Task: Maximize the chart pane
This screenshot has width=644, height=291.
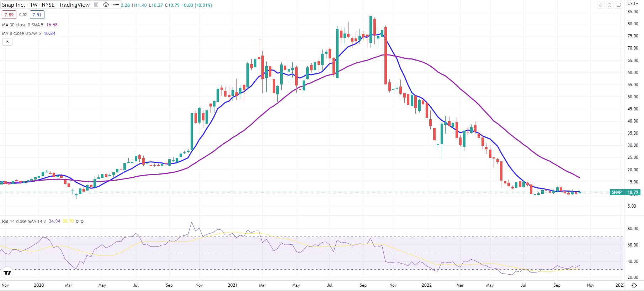Action: point(618,5)
